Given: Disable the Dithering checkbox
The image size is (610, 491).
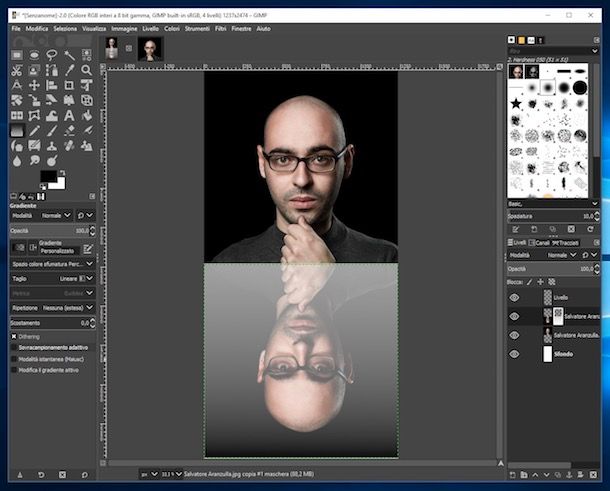Looking at the screenshot, I should point(14,337).
